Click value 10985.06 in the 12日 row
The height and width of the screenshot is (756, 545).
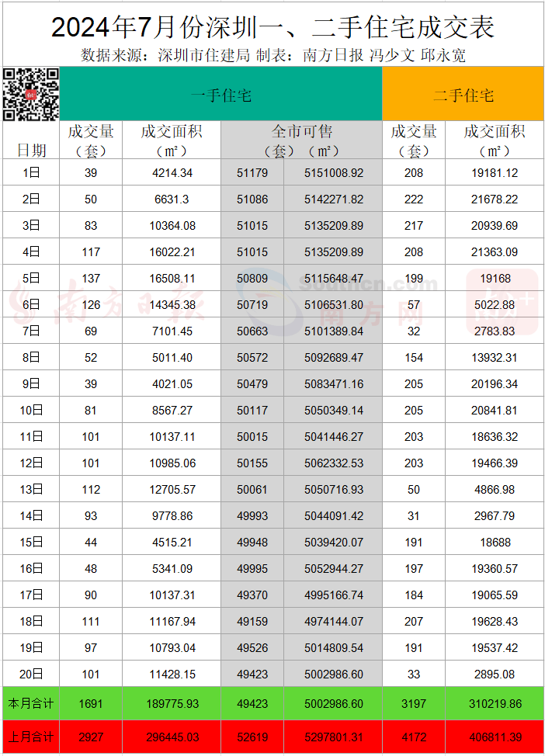[172, 463]
